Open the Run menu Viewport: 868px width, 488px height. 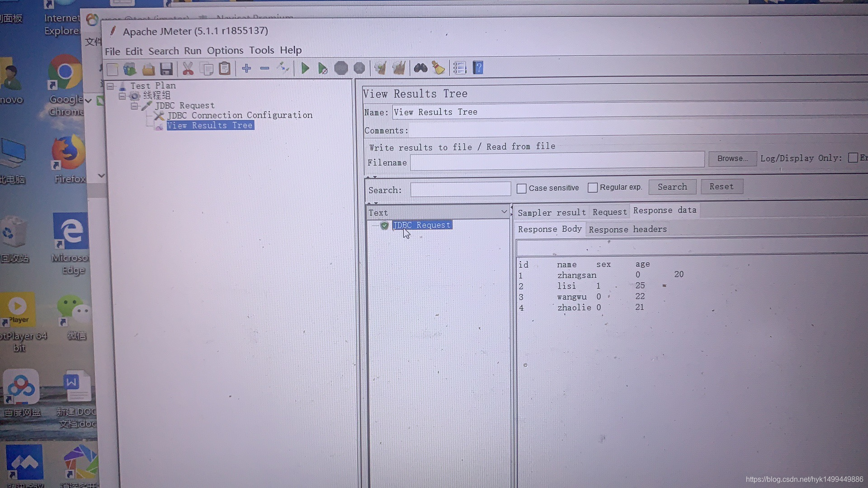click(x=192, y=49)
